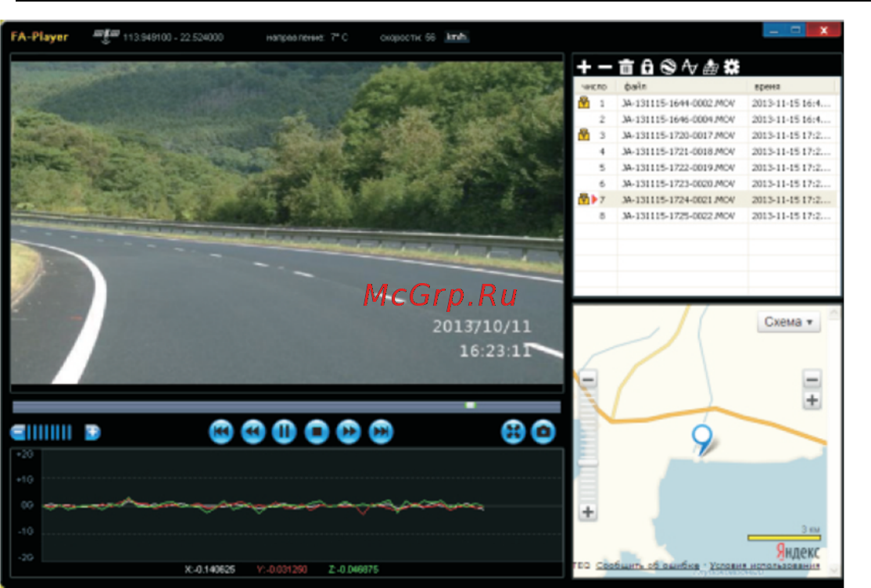Screen dimensions: 871x588
Task: Decrease volume with the left volume icon
Action: [18, 432]
